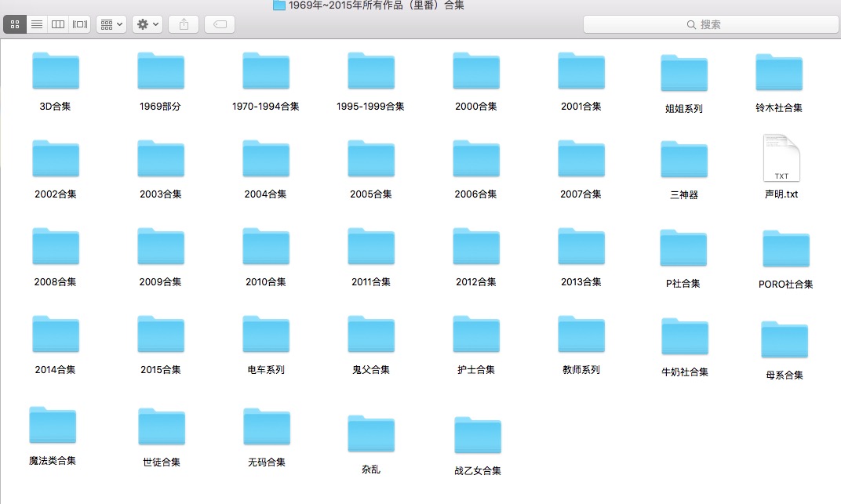Screen dimensions: 841x504
Task: Select the 2005合集 folder icon
Action: (x=371, y=159)
